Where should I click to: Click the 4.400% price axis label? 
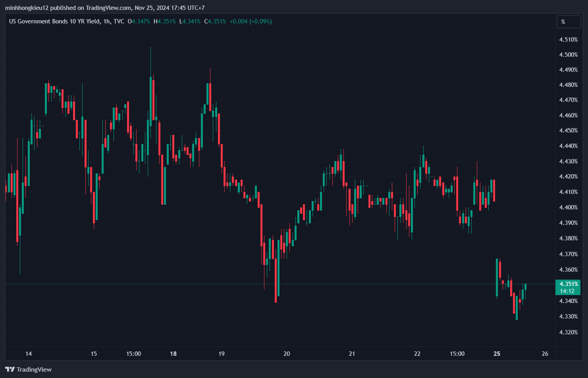click(x=569, y=207)
